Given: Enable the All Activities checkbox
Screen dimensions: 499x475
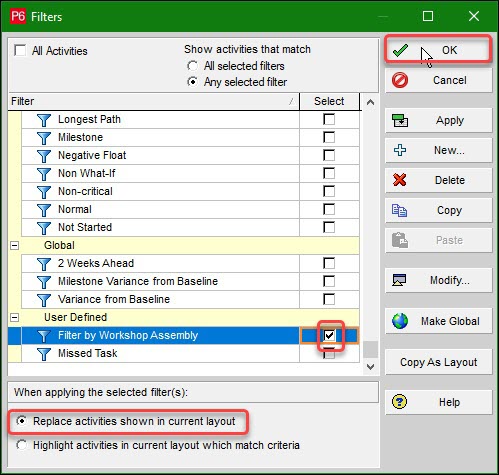Looking at the screenshot, I should (x=20, y=51).
